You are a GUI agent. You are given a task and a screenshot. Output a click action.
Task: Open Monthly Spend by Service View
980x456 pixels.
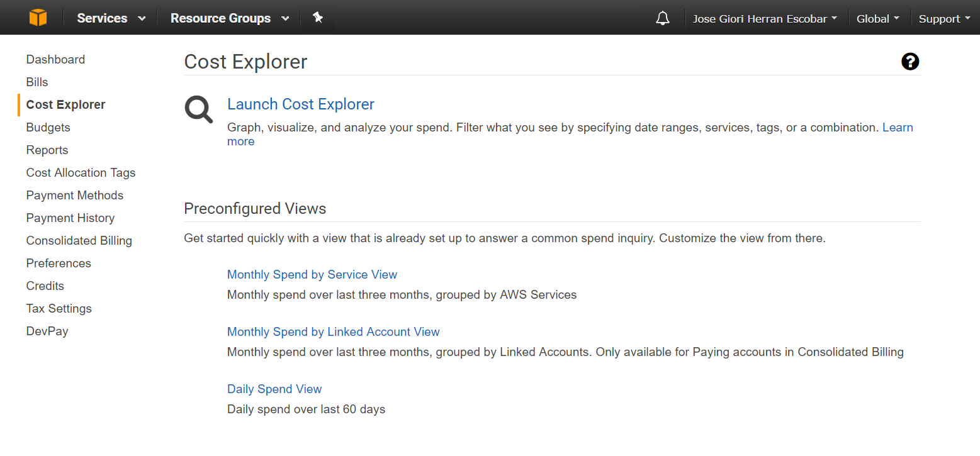pyautogui.click(x=312, y=275)
